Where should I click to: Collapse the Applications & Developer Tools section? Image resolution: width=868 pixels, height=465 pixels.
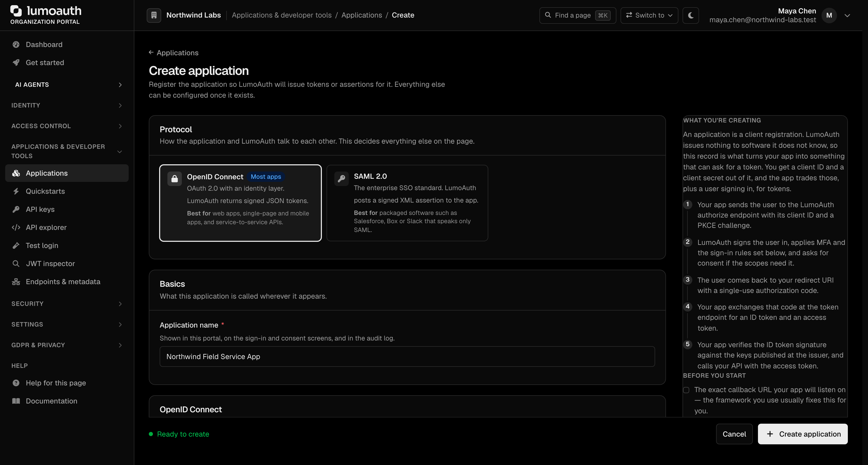(67, 151)
